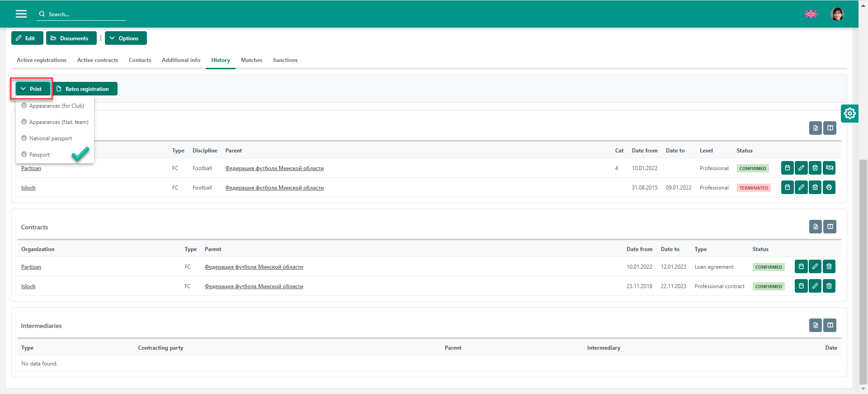Open the language selector flag
Image resolution: width=868 pixels, height=394 pixels.
(811, 14)
